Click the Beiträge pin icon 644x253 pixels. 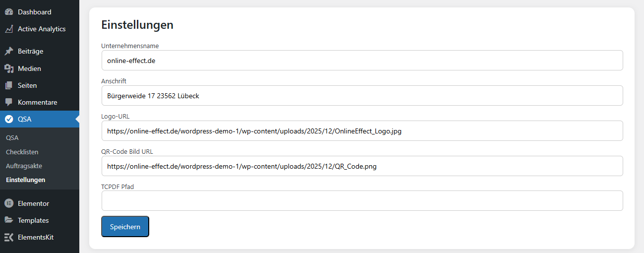click(x=9, y=51)
